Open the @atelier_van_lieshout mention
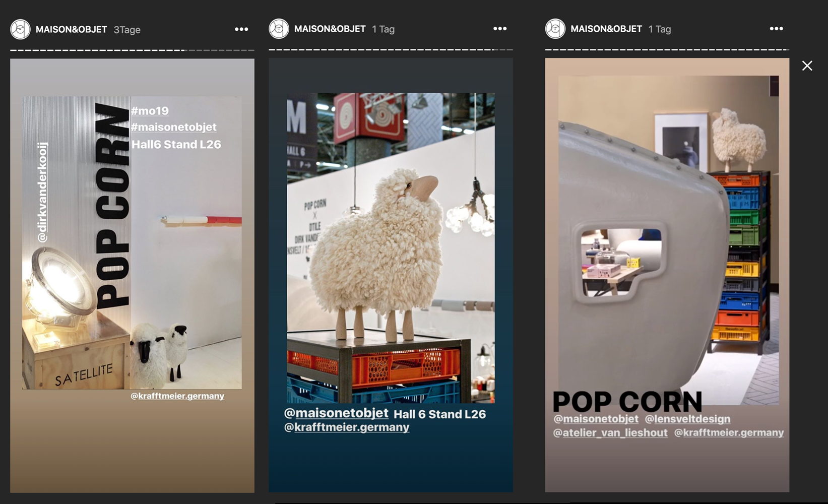Viewport: 828px width, 504px height. pos(610,432)
